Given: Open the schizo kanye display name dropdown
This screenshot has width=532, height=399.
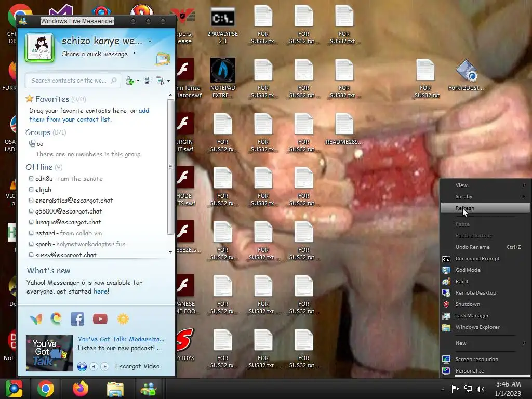Looking at the screenshot, I should [x=150, y=42].
